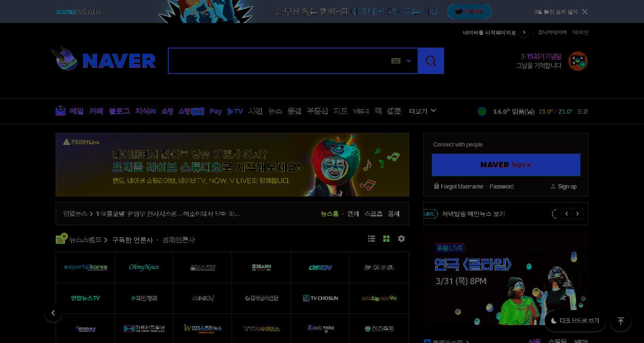Open the on-screen keyboard icon
The height and width of the screenshot is (343, 644).
coord(396,61)
